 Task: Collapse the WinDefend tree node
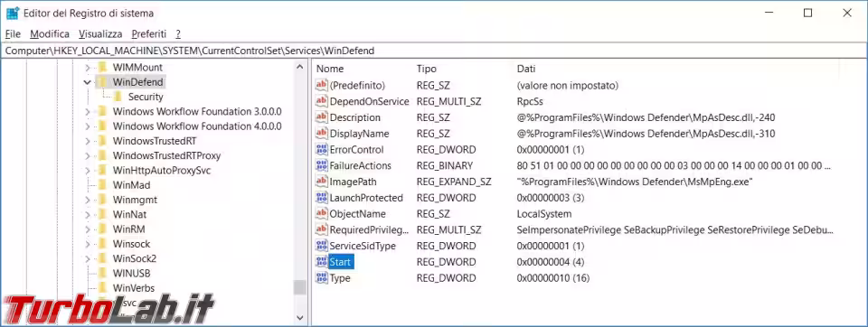coord(87,82)
